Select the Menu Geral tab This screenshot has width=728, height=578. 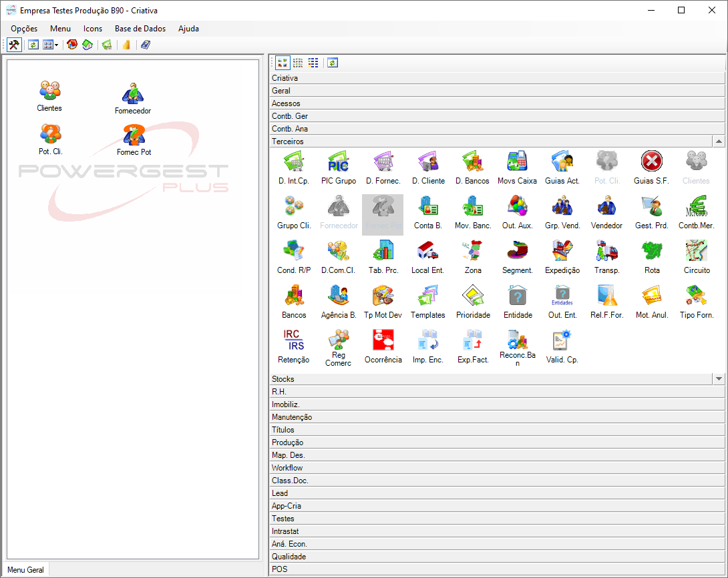[25, 570]
